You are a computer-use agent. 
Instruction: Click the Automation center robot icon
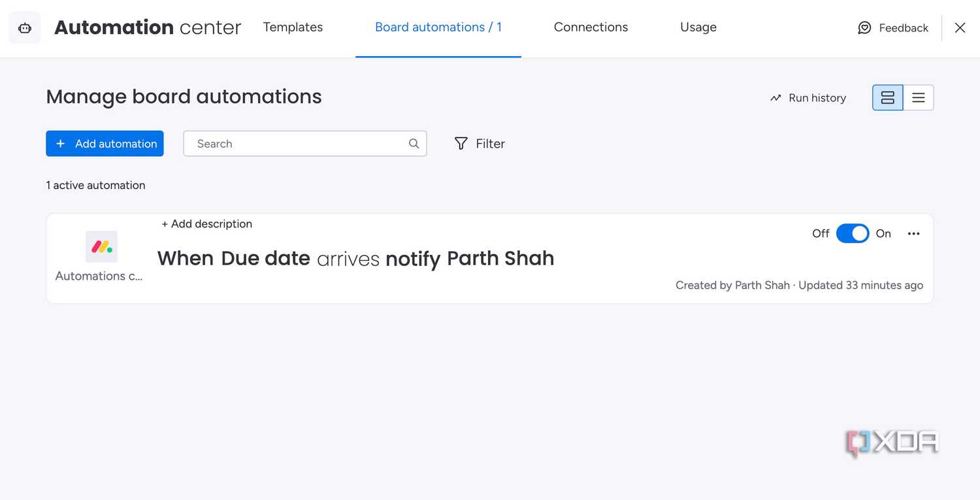pyautogui.click(x=25, y=27)
